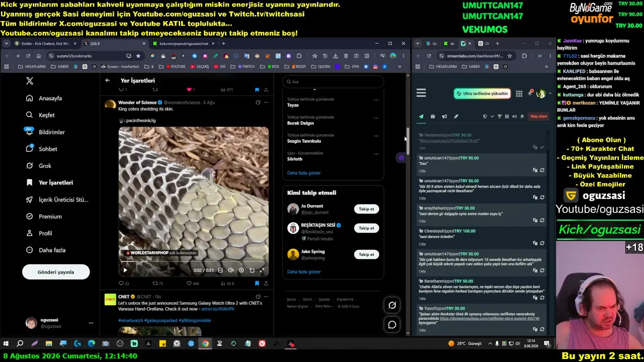Screen dimensions: 644x362
Task: Play the King cobra video
Action: [x=125, y=270]
